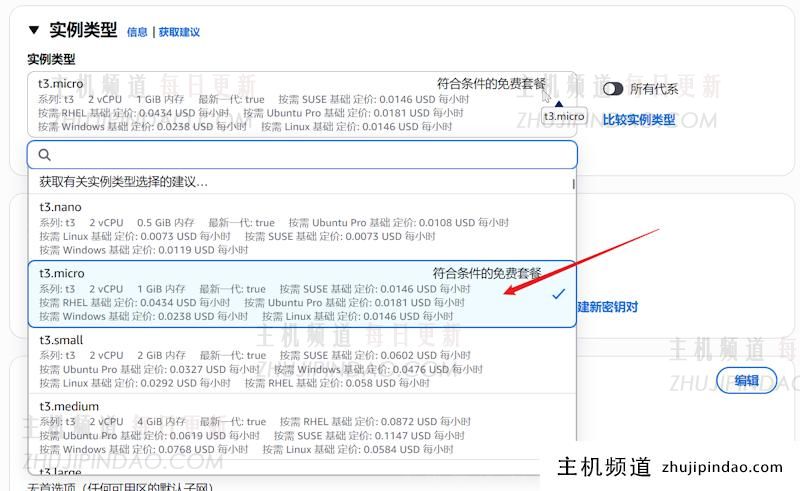Click the search magnifier icon
Image resolution: width=800 pixels, height=491 pixels.
pos(44,155)
